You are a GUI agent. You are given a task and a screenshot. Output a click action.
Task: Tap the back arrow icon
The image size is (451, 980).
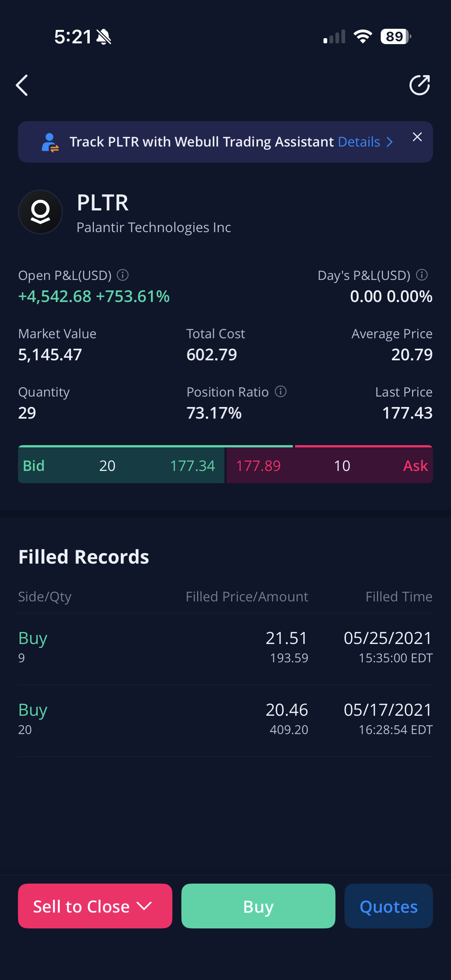pyautogui.click(x=22, y=85)
